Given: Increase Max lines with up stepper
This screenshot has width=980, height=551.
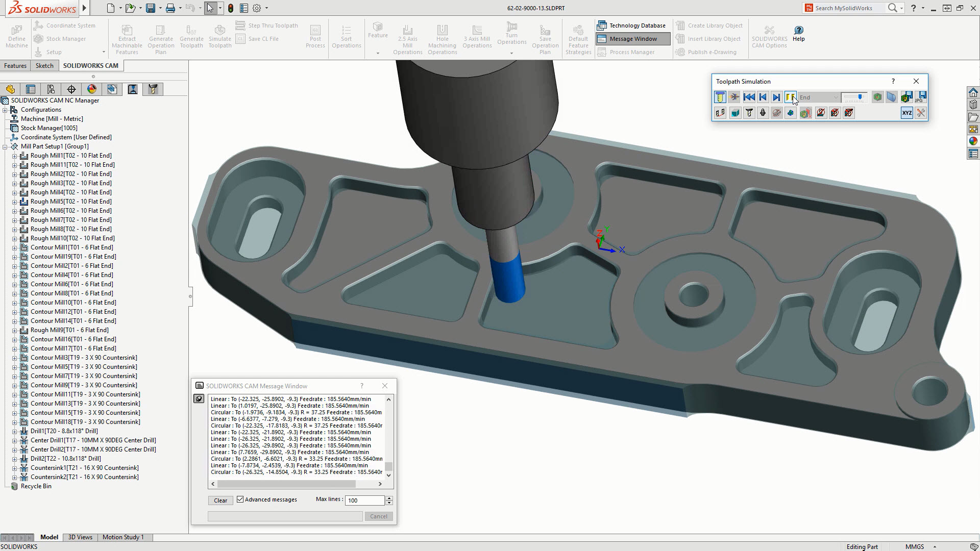Looking at the screenshot, I should [x=389, y=498].
